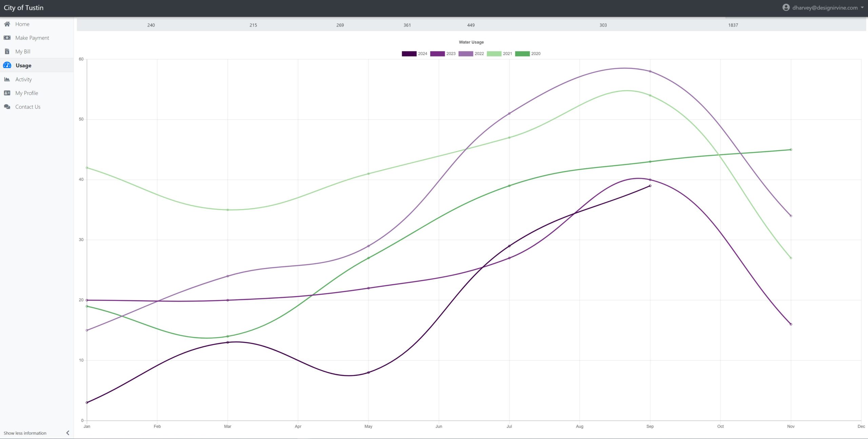
Task: Toggle 2024 series in chart legend
Action: tap(409, 54)
